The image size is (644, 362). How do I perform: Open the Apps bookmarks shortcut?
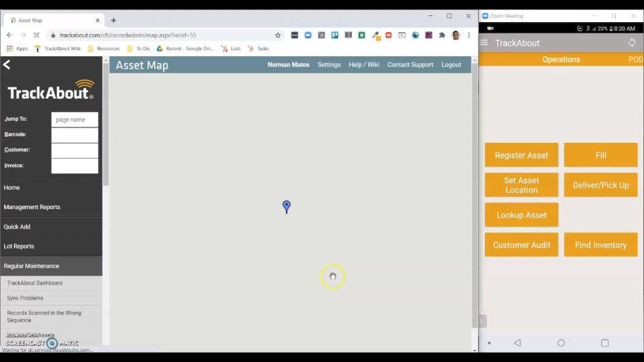point(17,48)
